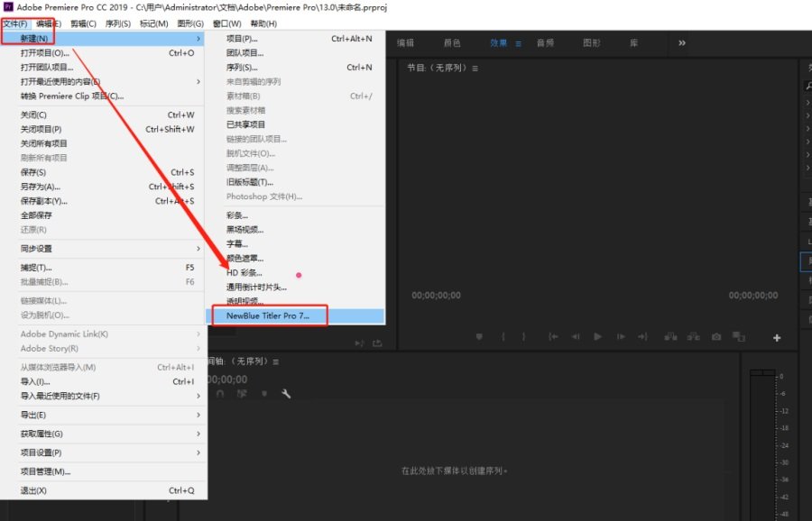Add a marker from the timeline toolbar

(x=264, y=394)
